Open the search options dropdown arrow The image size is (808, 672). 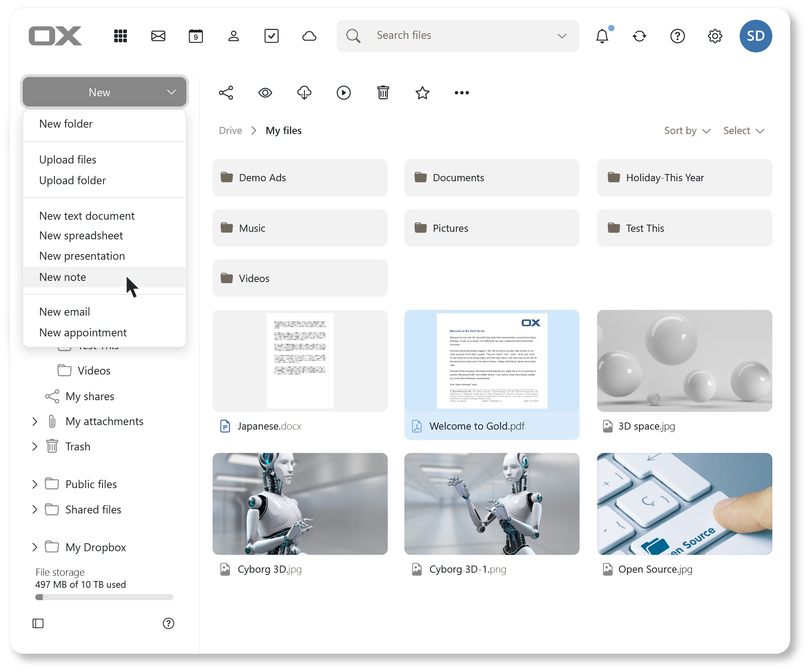click(x=562, y=36)
